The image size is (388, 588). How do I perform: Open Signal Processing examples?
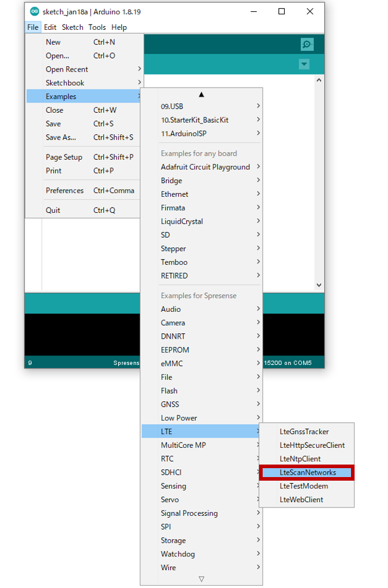tap(202, 513)
